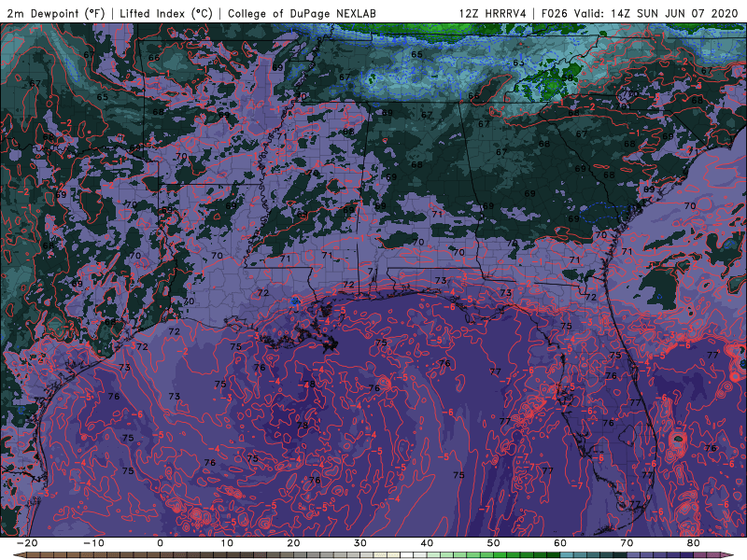Click the 10 label on the color scale

[227, 543]
